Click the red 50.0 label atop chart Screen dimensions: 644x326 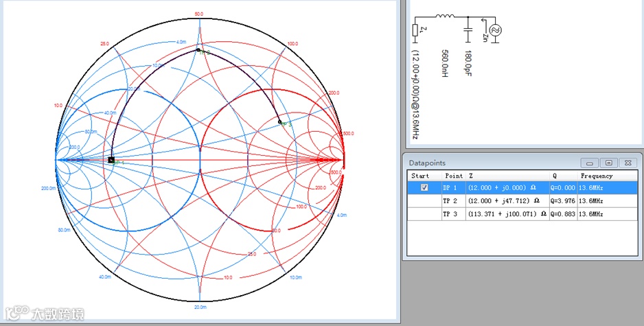199,14
